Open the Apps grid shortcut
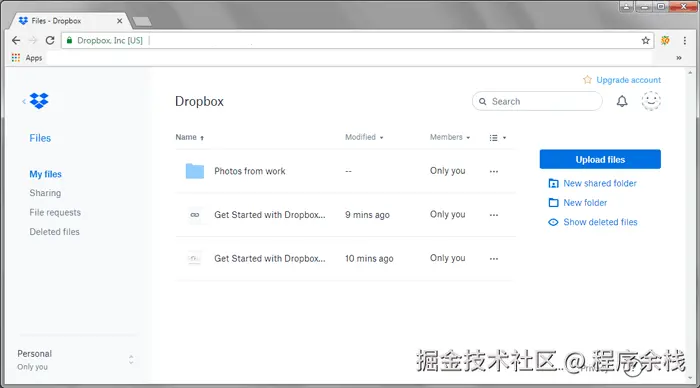700x388 pixels. pos(16,58)
